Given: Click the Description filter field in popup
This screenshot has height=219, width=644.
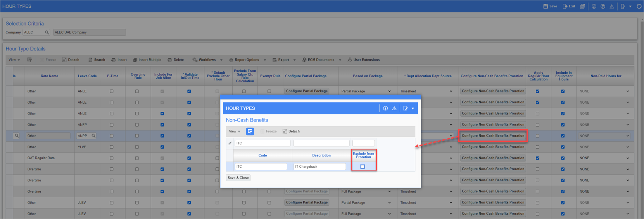Looking at the screenshot, I should (321, 143).
